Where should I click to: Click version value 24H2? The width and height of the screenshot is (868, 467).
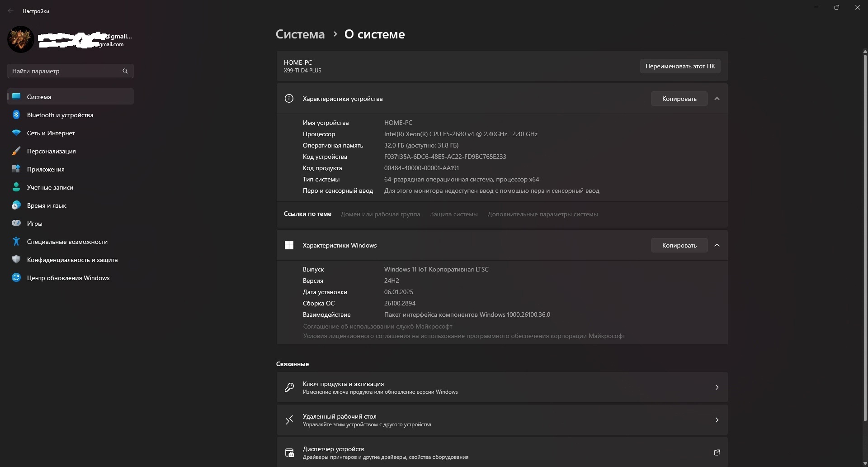coord(392,281)
